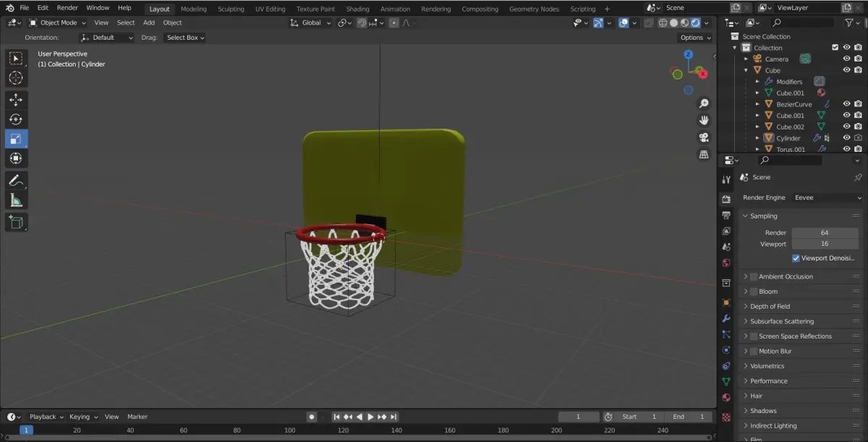868x442 pixels.
Task: Enable the Ambient Occlusion checkbox
Action: pos(753,276)
